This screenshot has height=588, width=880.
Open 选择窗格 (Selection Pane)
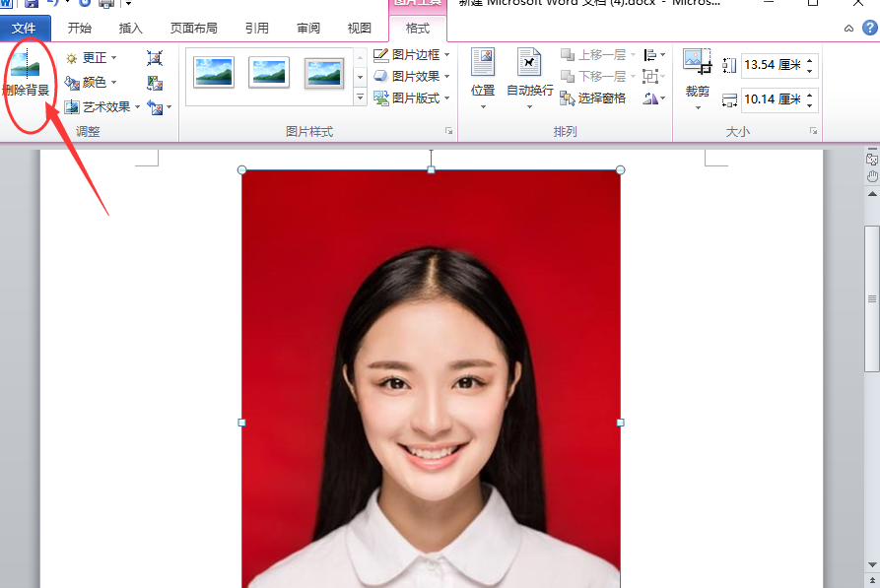pos(592,98)
